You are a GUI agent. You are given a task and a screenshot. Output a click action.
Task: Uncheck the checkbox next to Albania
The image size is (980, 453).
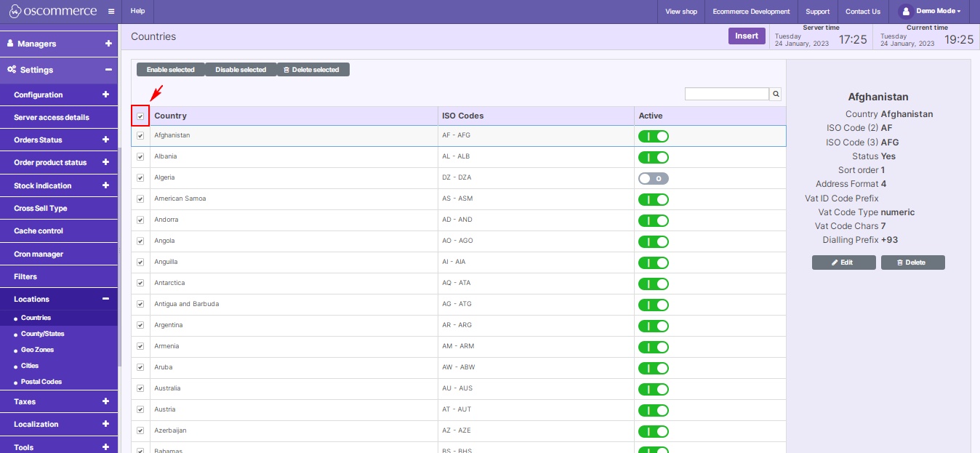(140, 157)
